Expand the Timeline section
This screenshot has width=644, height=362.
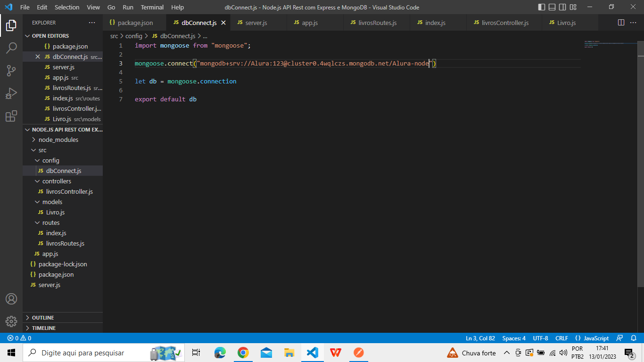coord(63,328)
